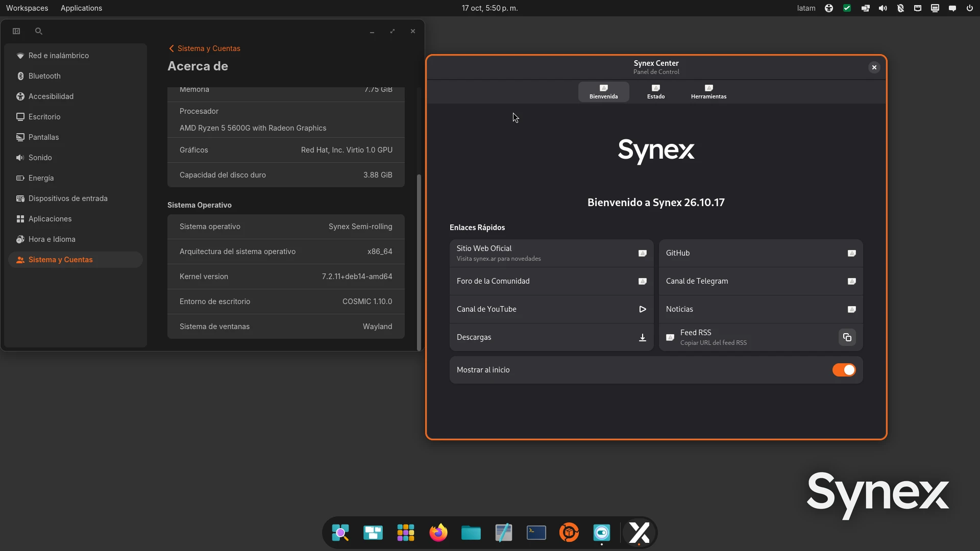Click the Descargas download icon
The height and width of the screenshot is (551, 980).
[643, 337]
